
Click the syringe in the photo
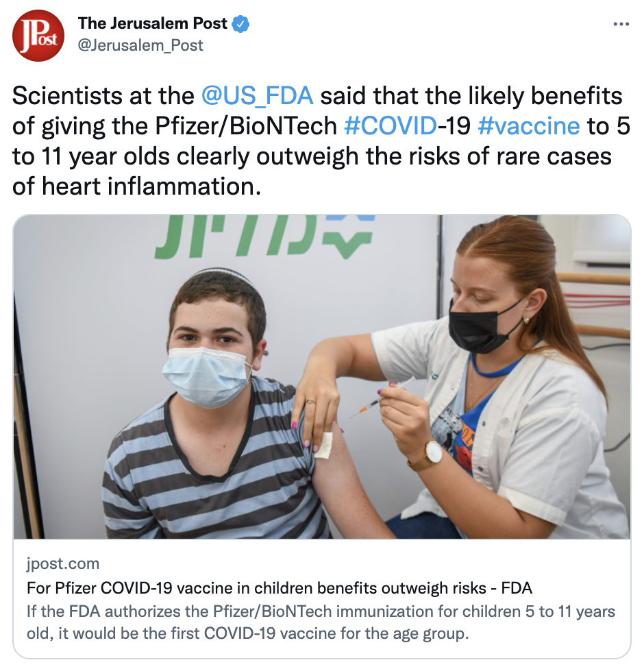click(x=382, y=398)
